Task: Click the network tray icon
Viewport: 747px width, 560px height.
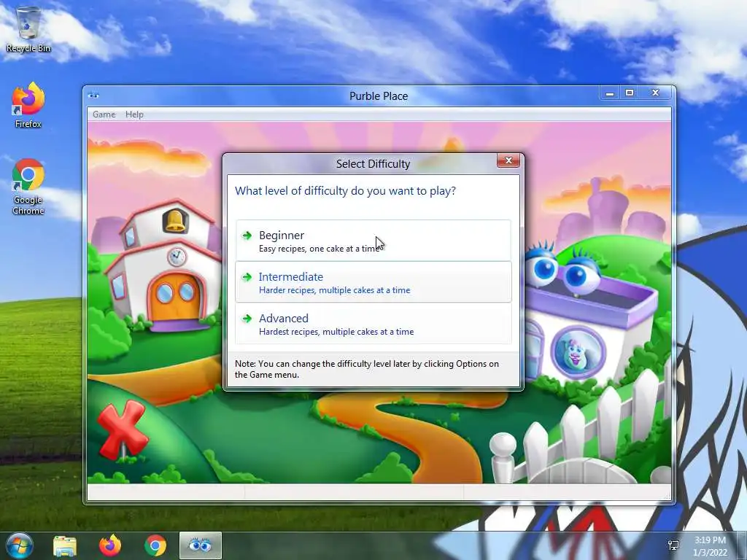Action: click(x=673, y=545)
